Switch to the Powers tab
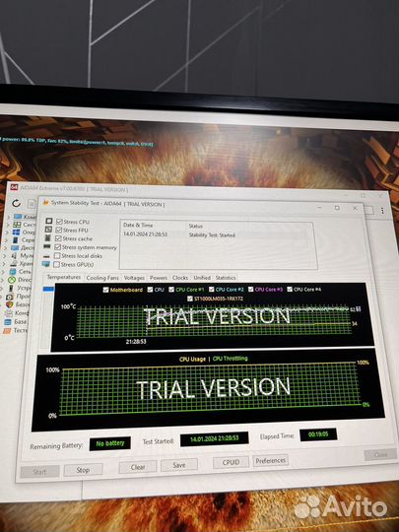The image size is (399, 532). 159,278
